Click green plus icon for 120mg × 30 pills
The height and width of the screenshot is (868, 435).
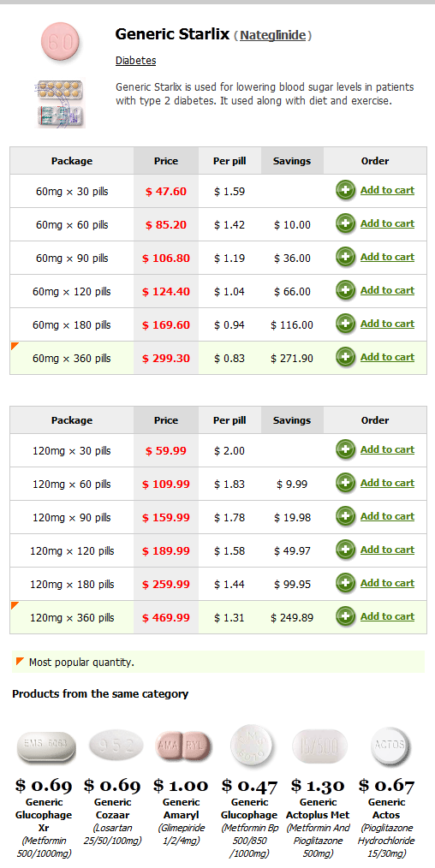coord(345,450)
